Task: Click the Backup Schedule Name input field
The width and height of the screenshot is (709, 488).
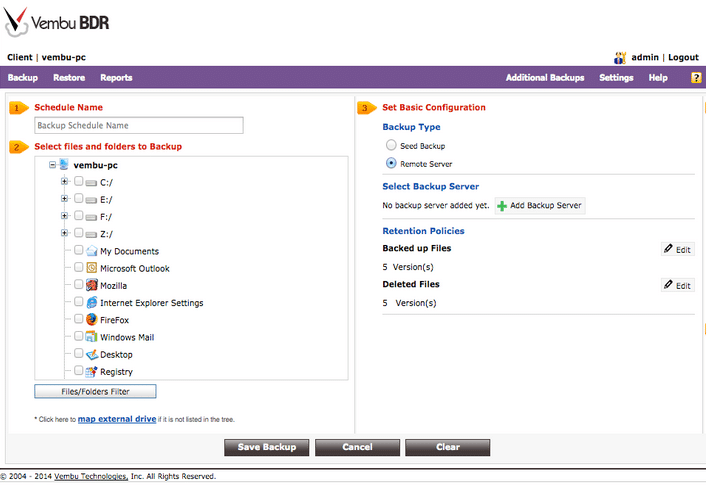Action: tap(139, 125)
